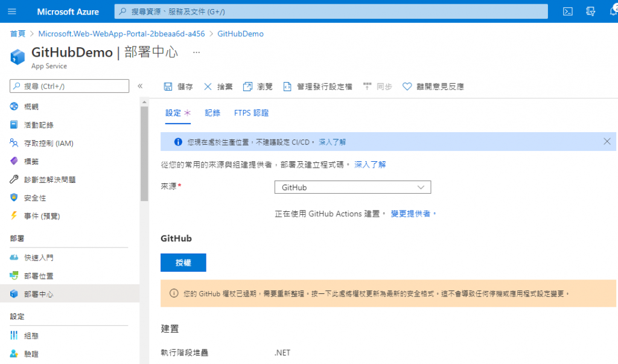Viewport: 618px width, 364px height.
Task: Click the 同步 sync toolbar button
Action: (x=377, y=86)
